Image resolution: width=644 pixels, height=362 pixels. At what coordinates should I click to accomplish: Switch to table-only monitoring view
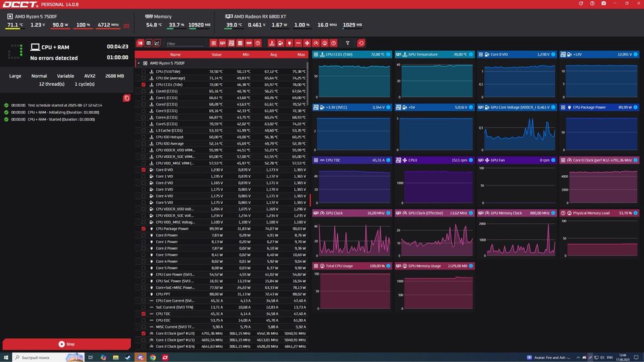click(x=149, y=43)
